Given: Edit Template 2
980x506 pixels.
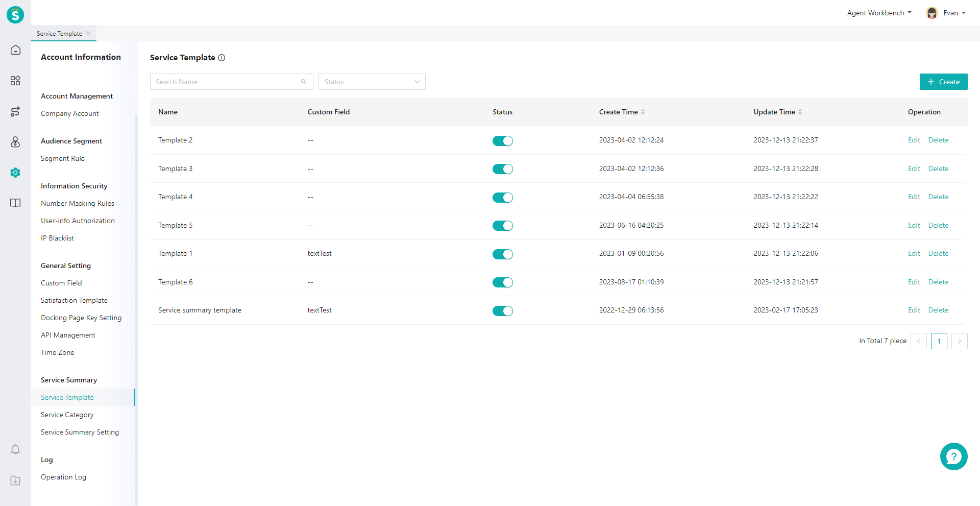Looking at the screenshot, I should 914,140.
